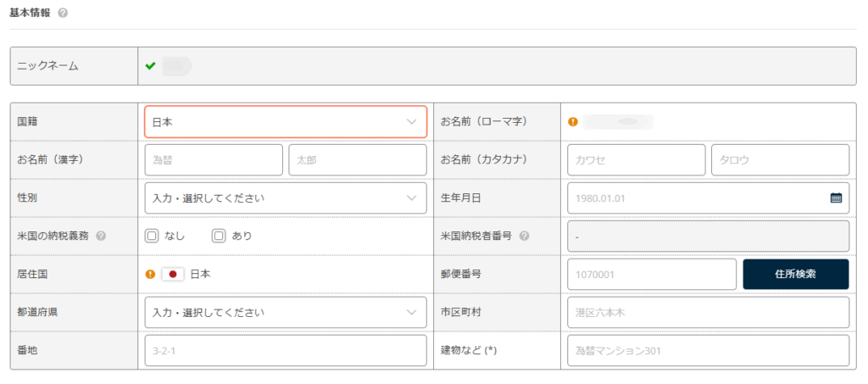Click the 郵便番号 label
The width and height of the screenshot is (868, 384).
coord(460,274)
